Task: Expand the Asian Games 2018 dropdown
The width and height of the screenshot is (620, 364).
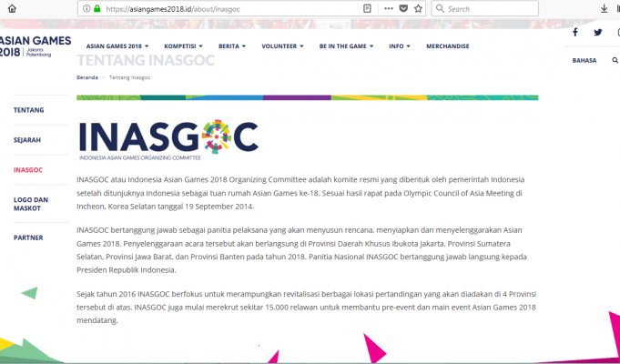Action: click(117, 45)
